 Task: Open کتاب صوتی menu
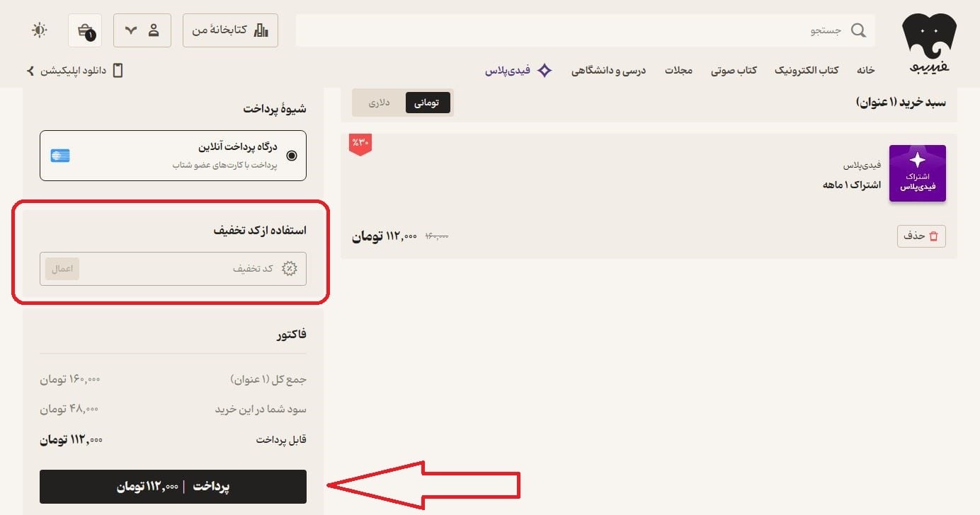click(x=734, y=70)
